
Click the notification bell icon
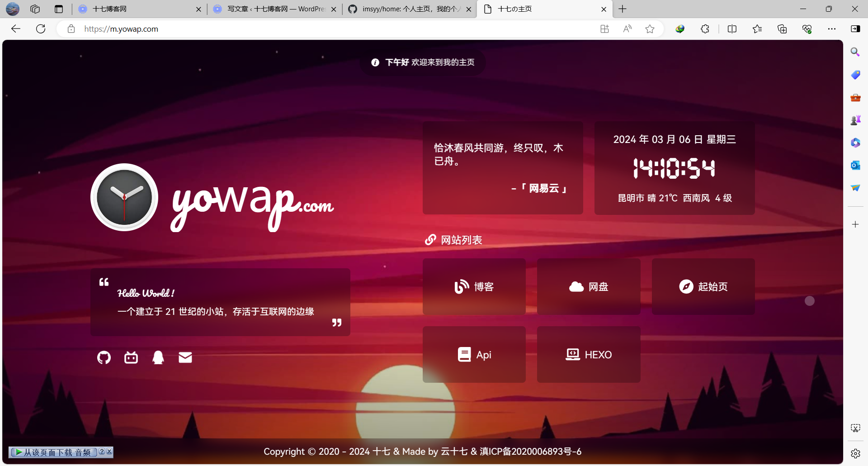coord(158,357)
